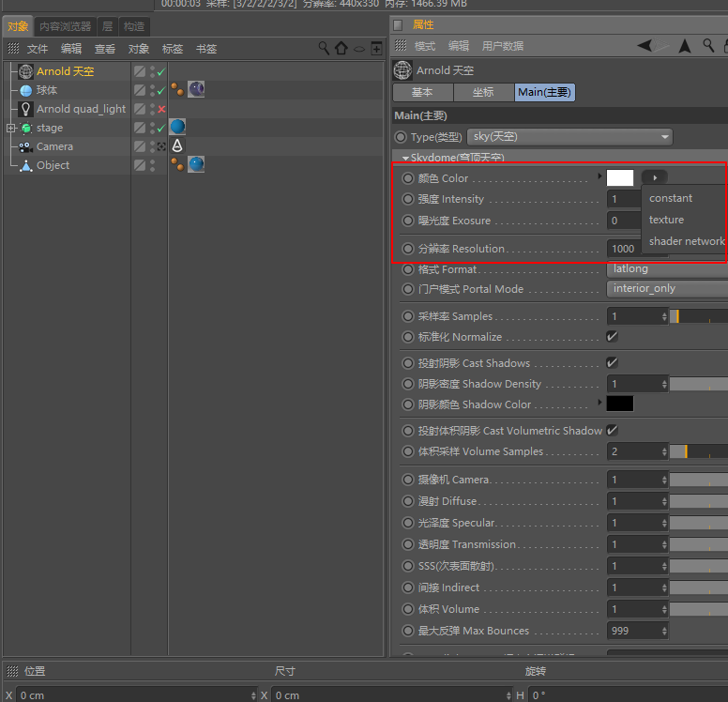728x702 pixels.
Task: Click the camera tag on Camera row
Action: click(x=177, y=145)
